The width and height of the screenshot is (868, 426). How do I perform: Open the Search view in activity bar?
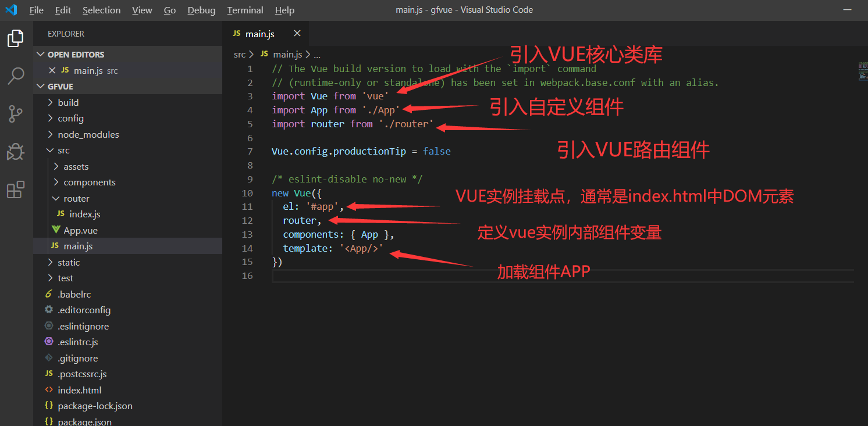pos(16,76)
